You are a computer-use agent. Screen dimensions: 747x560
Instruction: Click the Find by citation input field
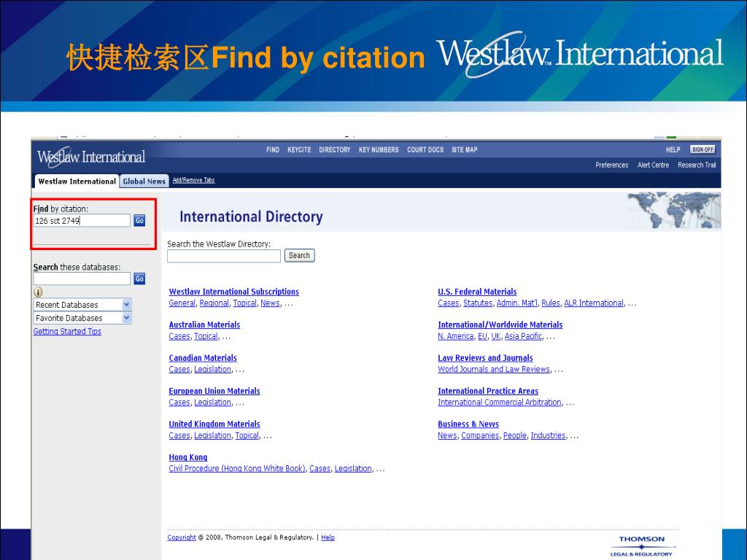click(x=82, y=220)
